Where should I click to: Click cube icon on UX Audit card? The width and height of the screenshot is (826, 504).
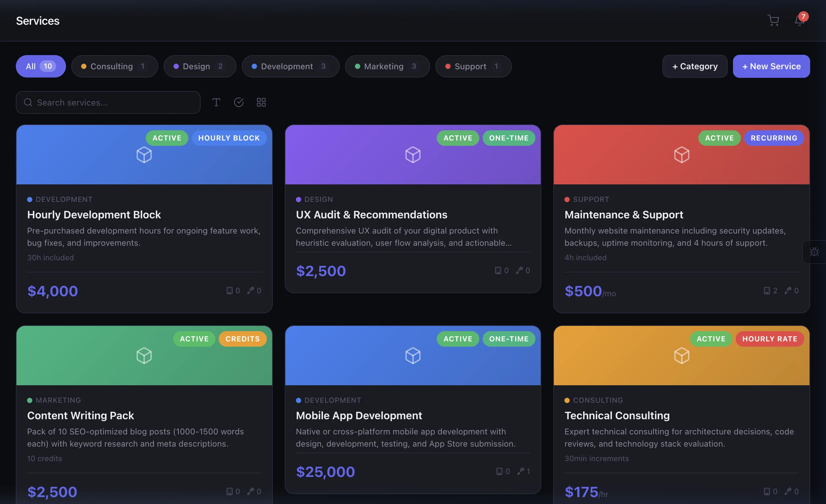pos(413,155)
